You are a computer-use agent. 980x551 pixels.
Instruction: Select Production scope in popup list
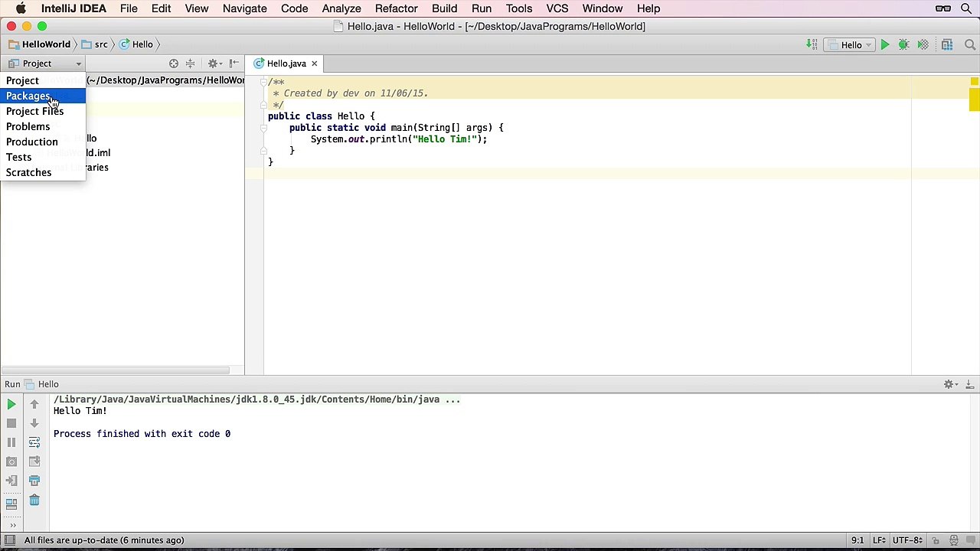pyautogui.click(x=43, y=142)
